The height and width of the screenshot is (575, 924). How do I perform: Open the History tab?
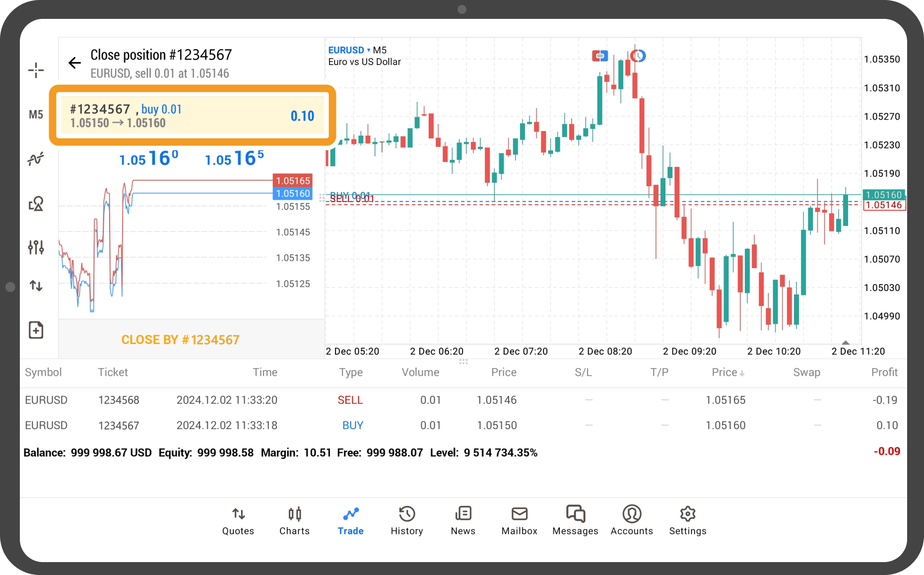(x=406, y=520)
